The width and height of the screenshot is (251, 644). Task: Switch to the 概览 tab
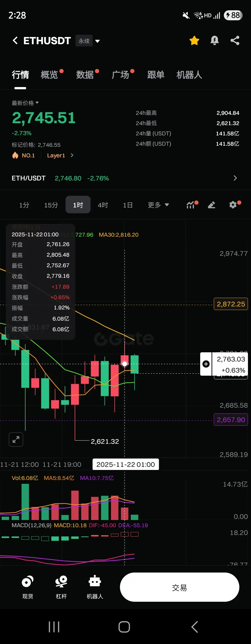click(49, 75)
